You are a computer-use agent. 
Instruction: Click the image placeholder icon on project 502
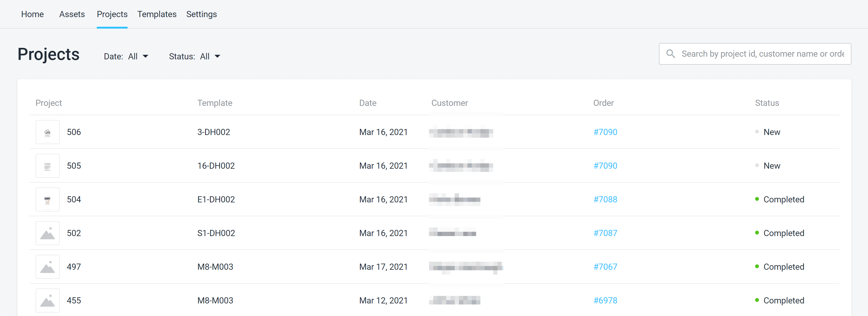(x=47, y=233)
